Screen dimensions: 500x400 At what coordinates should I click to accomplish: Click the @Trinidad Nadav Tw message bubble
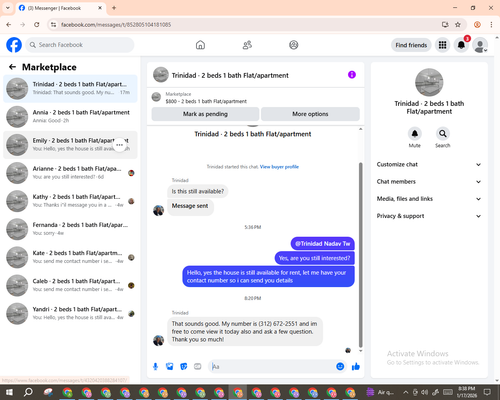323,244
